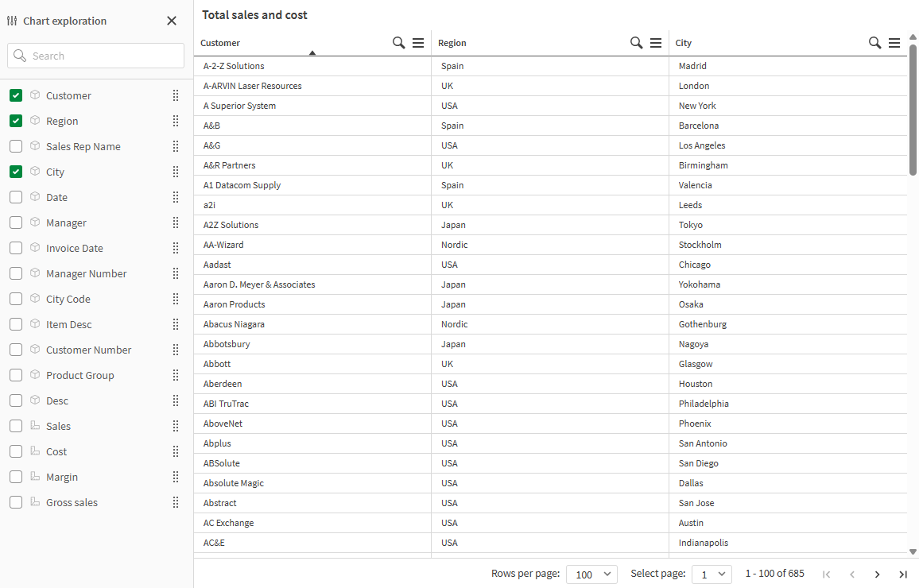The width and height of the screenshot is (919, 588).
Task: Open the Rows per page dropdown
Action: pyautogui.click(x=591, y=574)
